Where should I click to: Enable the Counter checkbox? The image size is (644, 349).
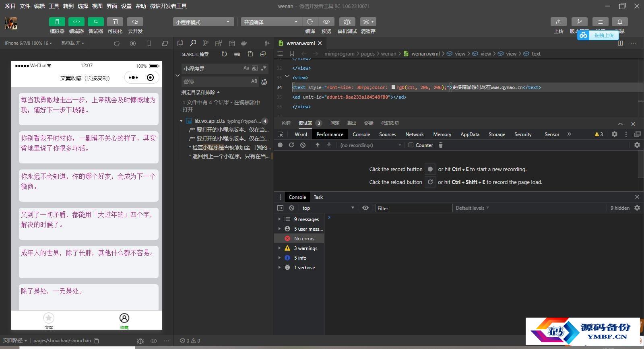pyautogui.click(x=411, y=145)
